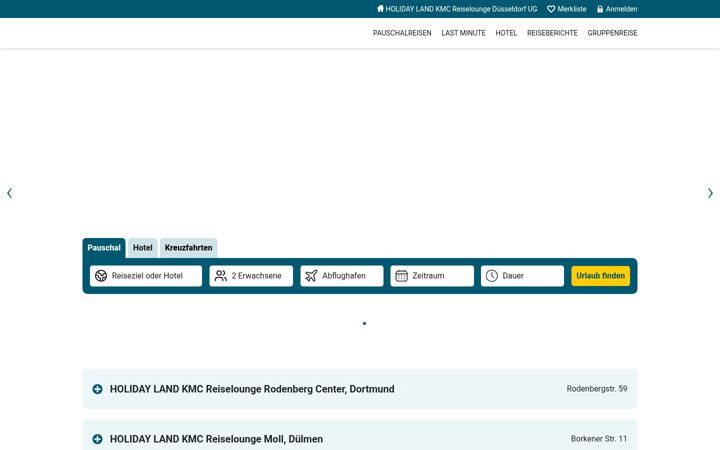Select the Pauschal search tab
The height and width of the screenshot is (450, 720).
(104, 248)
